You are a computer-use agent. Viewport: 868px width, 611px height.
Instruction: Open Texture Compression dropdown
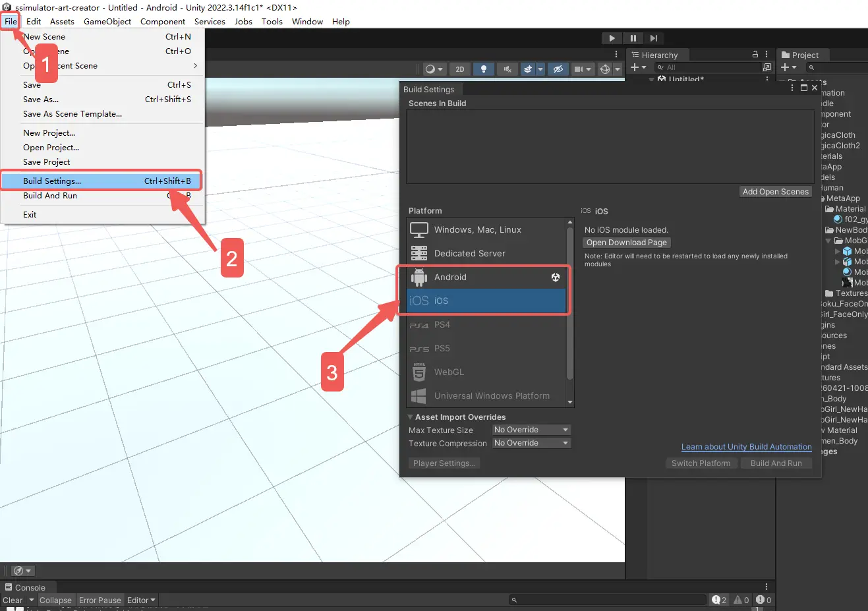coord(531,443)
